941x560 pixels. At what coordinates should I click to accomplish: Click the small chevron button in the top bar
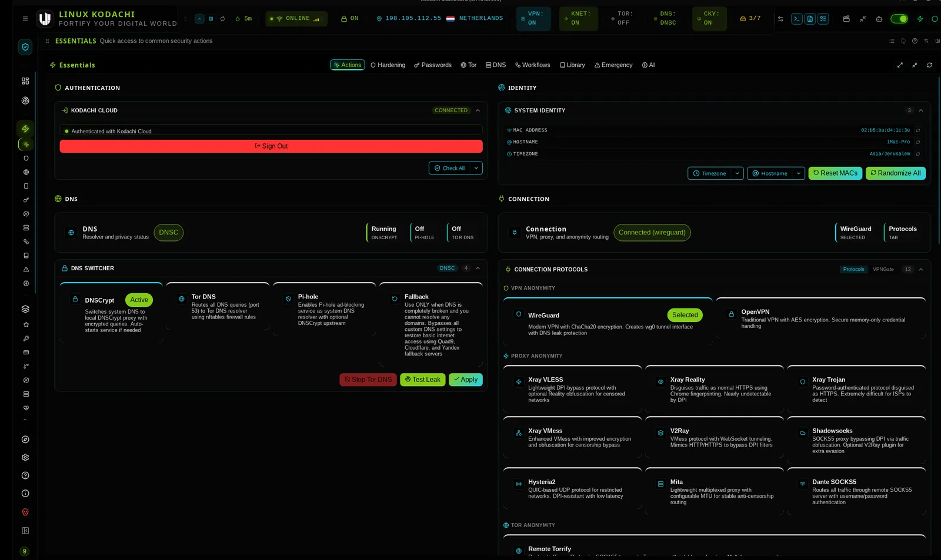coord(199,19)
